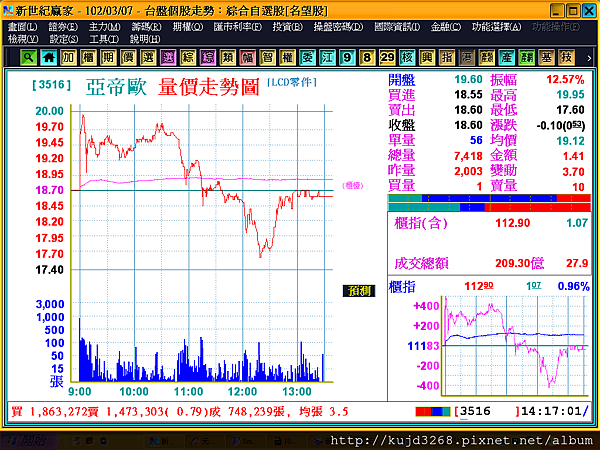Screen dimensions: 600x450
Task: Select the 基 toolbar icon
Action: coord(546,58)
